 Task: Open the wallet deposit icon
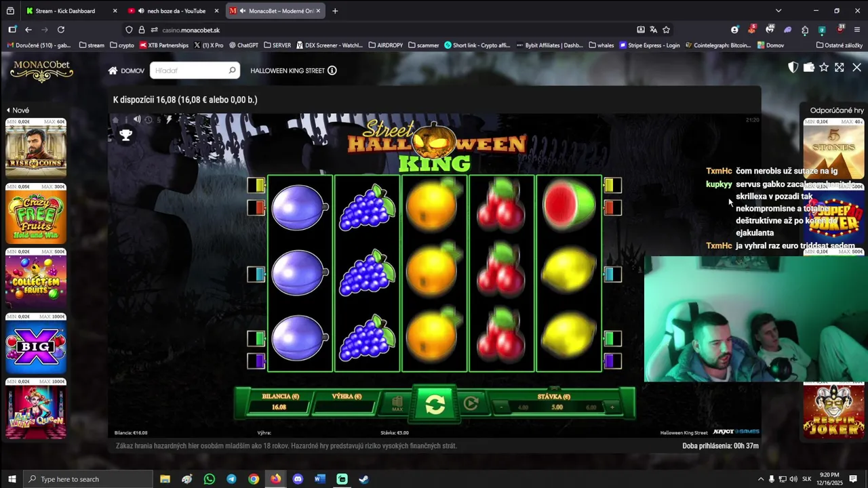(808, 67)
